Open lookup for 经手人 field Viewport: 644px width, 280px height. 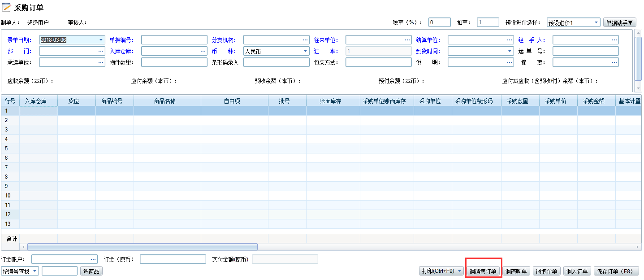(x=614, y=40)
